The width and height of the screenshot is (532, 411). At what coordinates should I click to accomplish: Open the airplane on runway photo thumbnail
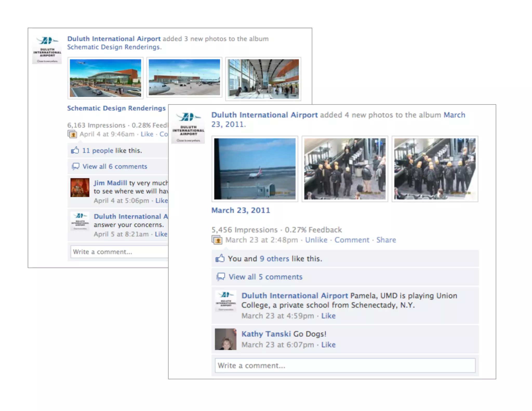pos(255,169)
